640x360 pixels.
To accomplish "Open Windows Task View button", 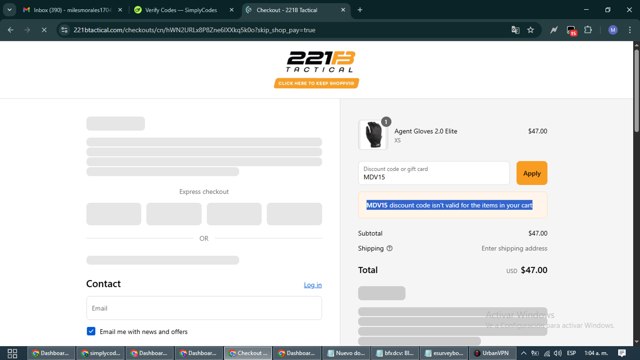I will pos(12,353).
